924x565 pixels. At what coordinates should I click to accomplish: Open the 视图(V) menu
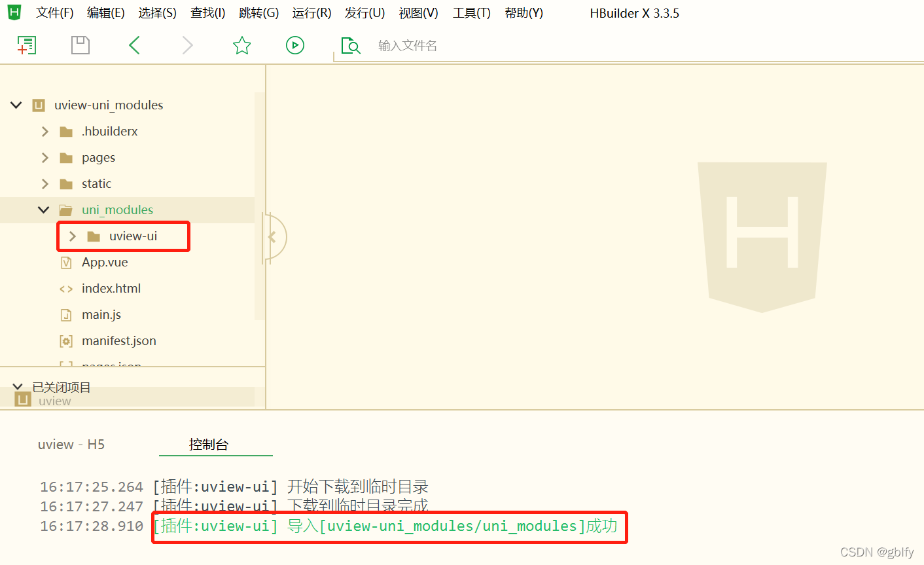419,13
